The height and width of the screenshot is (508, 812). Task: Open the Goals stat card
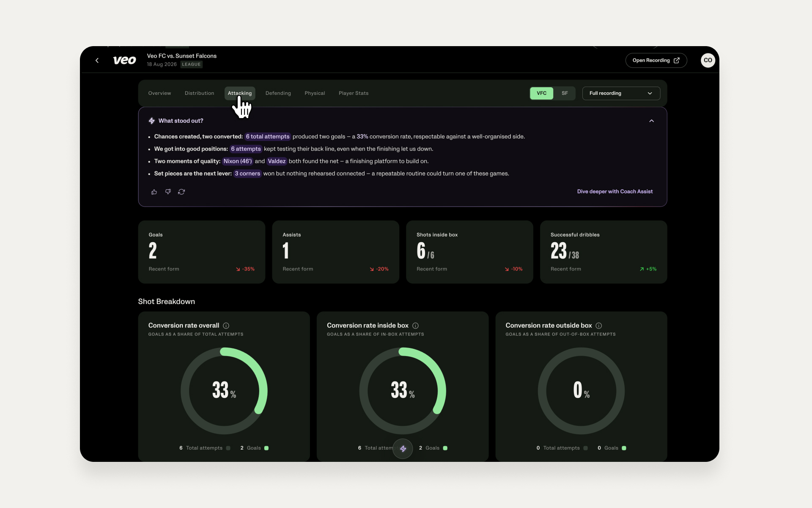click(202, 252)
